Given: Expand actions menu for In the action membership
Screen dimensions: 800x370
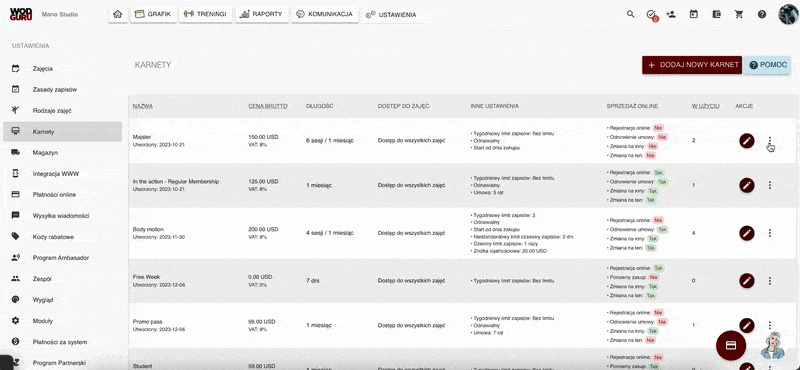Looking at the screenshot, I should point(769,185).
